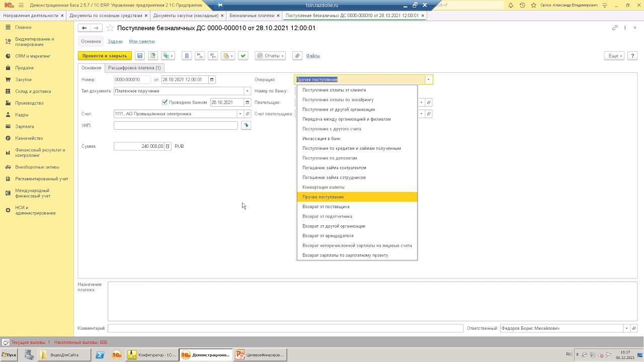Go back with the left arrow
The height and width of the screenshot is (362, 644).
click(84, 28)
